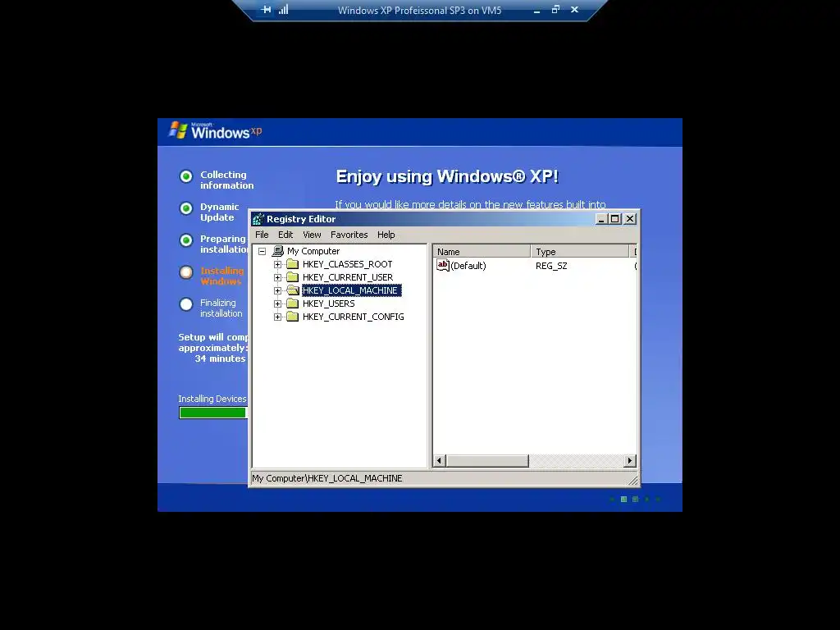
Task: Click the Registry Editor title bar icon
Action: (x=258, y=218)
